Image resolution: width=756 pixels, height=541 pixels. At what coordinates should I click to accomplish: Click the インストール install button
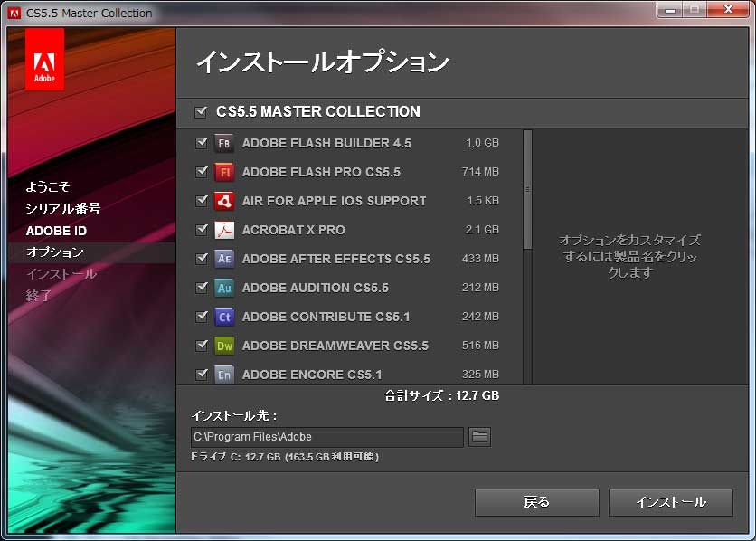671,502
